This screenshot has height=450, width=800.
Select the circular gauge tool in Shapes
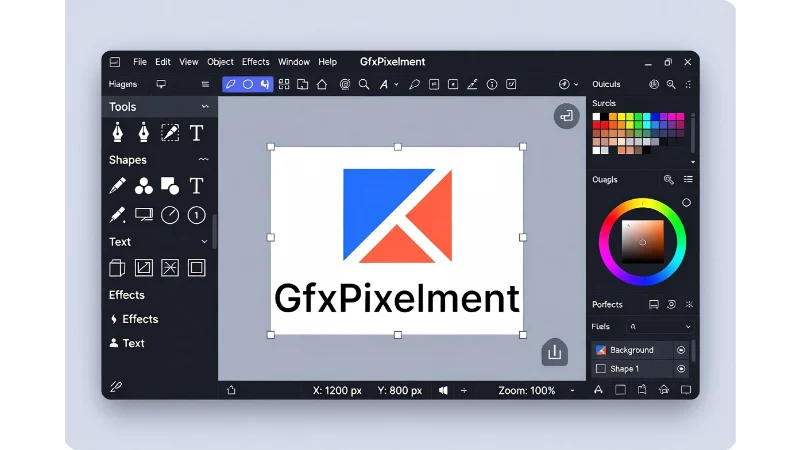pos(170,215)
